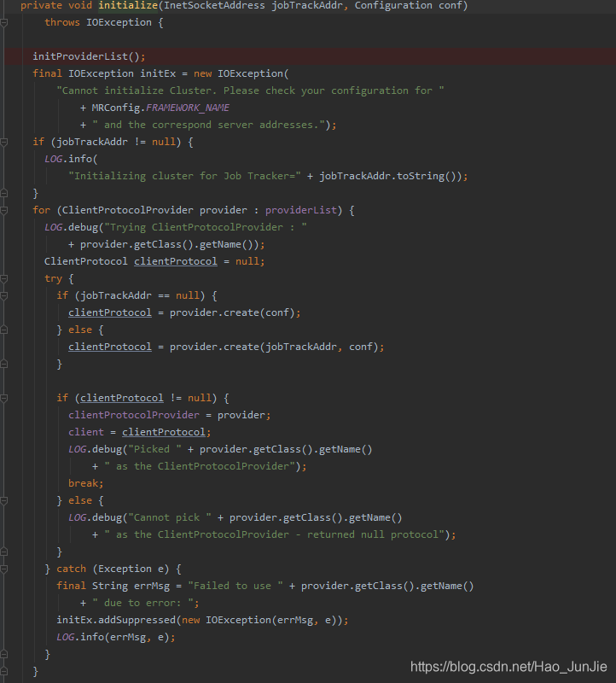Click 'ClientProtocol clientProtocol = null;' declaration
The image size is (616, 683).
(154, 261)
